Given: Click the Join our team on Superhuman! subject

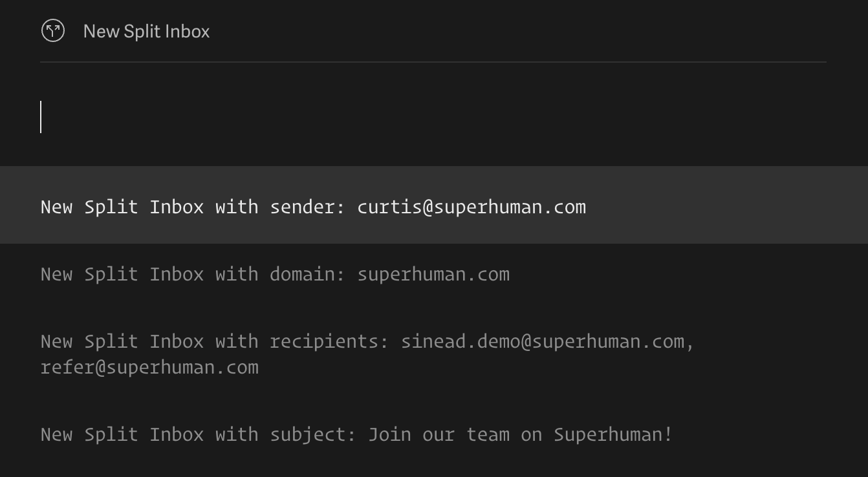Looking at the screenshot, I should tap(521, 434).
